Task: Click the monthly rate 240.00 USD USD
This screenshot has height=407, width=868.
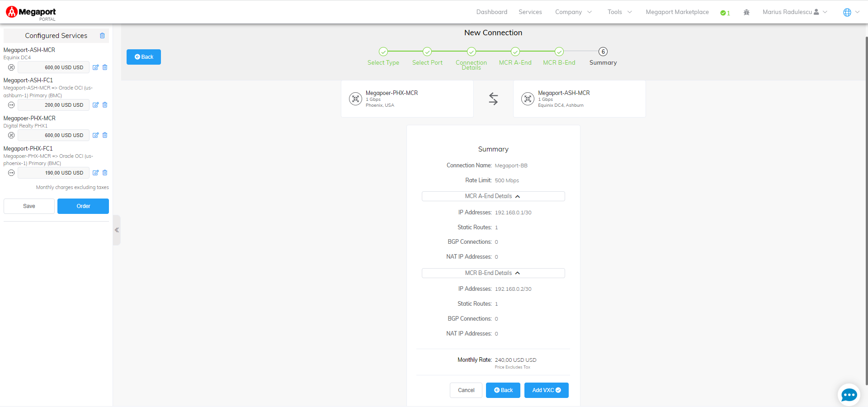Action: 515,360
